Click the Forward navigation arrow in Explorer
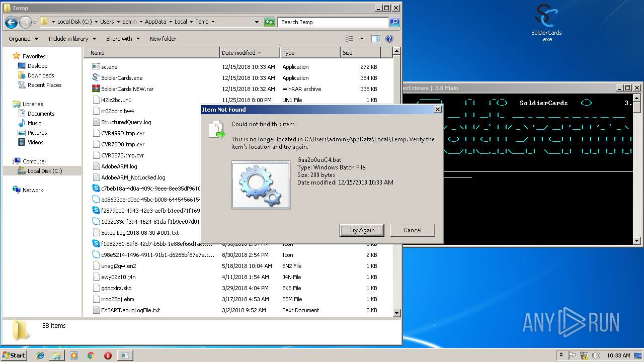 click(x=25, y=22)
